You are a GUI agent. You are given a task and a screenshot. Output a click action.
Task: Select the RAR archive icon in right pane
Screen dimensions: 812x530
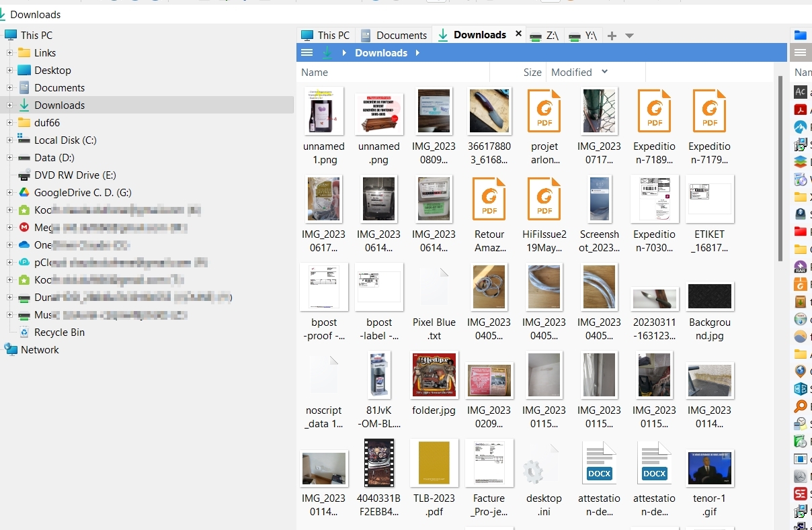coord(801,267)
